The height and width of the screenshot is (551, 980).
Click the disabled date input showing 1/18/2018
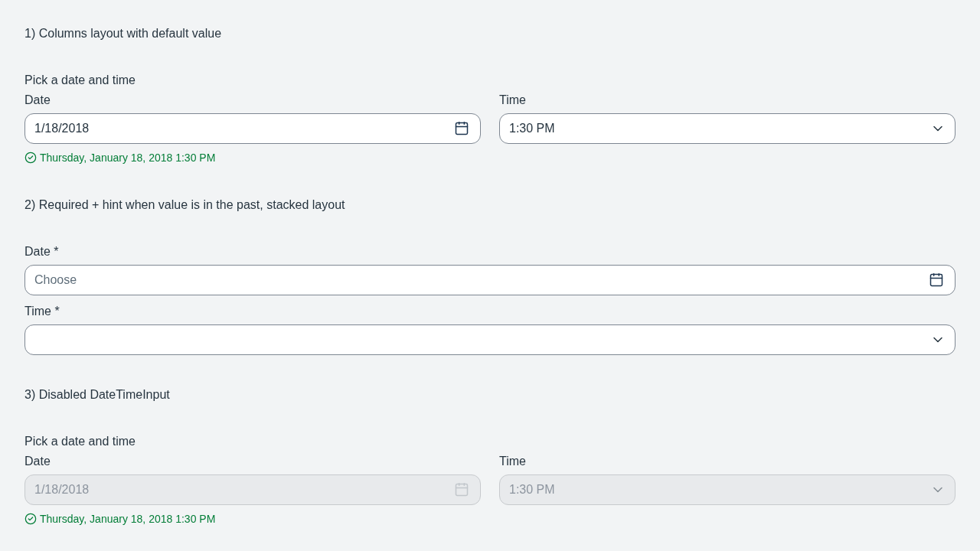[x=253, y=490]
